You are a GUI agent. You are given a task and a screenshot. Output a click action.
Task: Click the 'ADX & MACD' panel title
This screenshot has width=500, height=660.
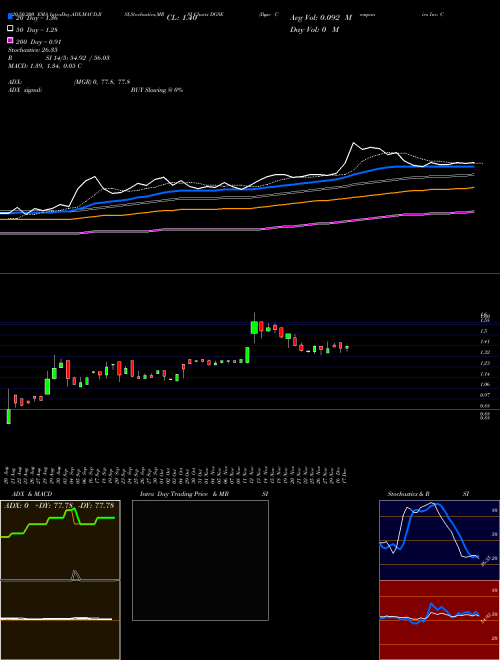pos(32,494)
